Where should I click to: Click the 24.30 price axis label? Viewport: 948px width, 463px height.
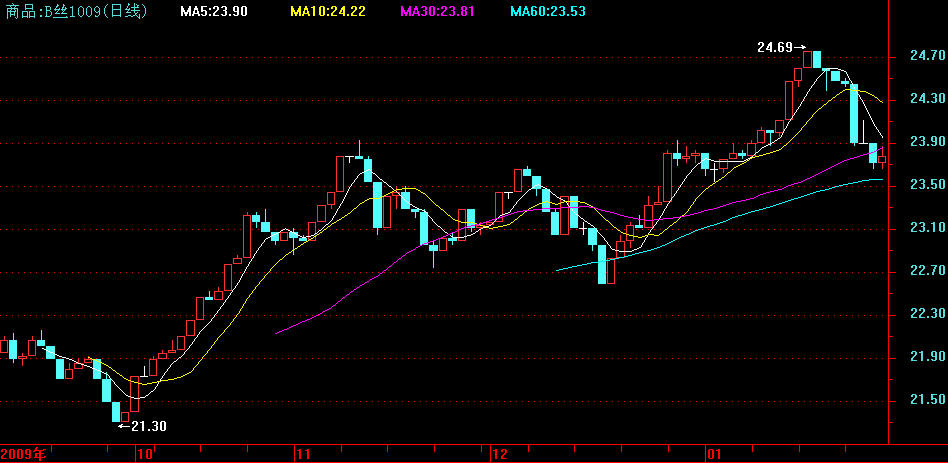[x=920, y=100]
